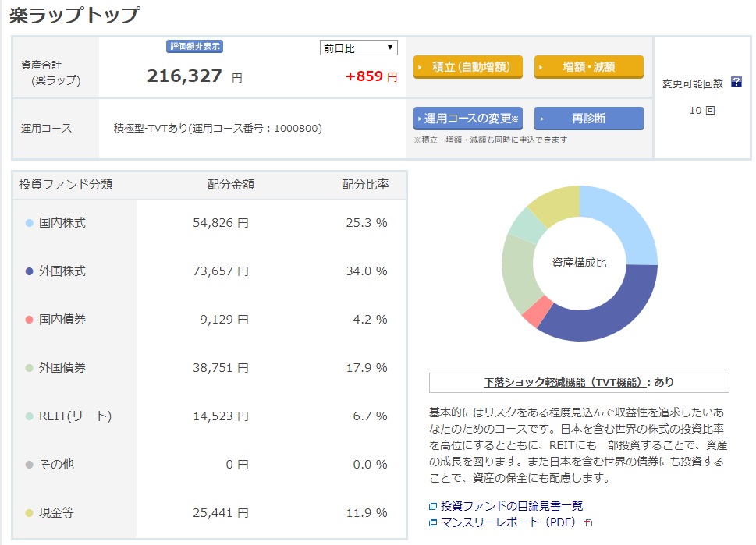Open the 前日比 dropdown
The width and height of the screenshot is (756, 545).
(359, 48)
